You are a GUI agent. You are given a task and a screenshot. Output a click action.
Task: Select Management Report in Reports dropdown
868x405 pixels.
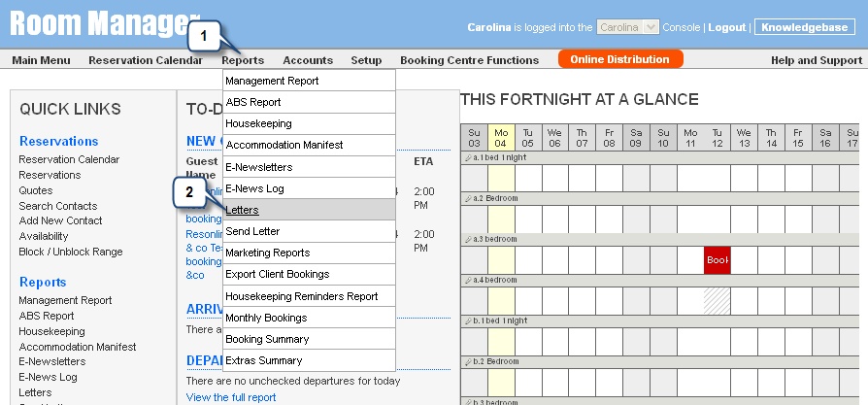(309, 81)
